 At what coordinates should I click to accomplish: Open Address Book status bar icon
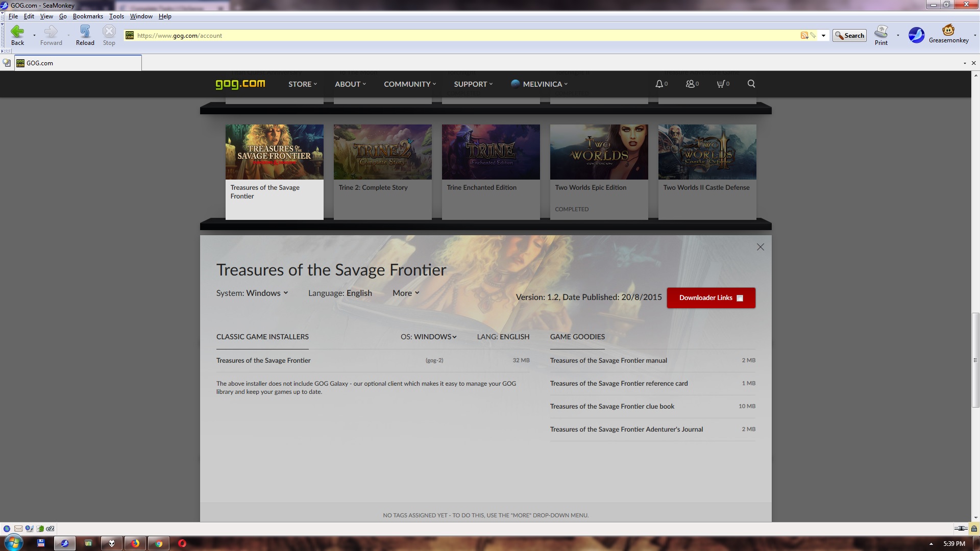click(x=40, y=529)
